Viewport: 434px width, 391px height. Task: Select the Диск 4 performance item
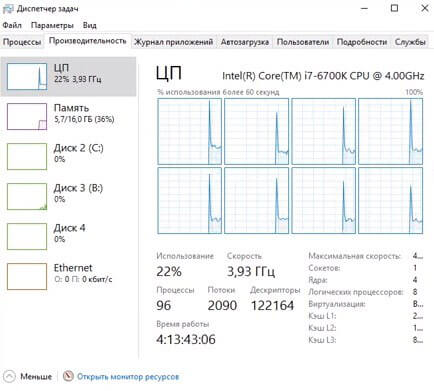point(68,236)
